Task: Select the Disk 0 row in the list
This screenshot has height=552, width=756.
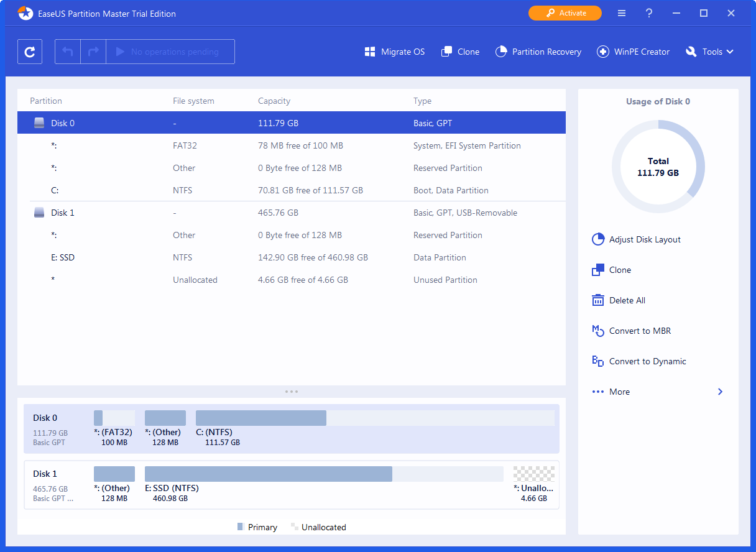Action: click(292, 123)
